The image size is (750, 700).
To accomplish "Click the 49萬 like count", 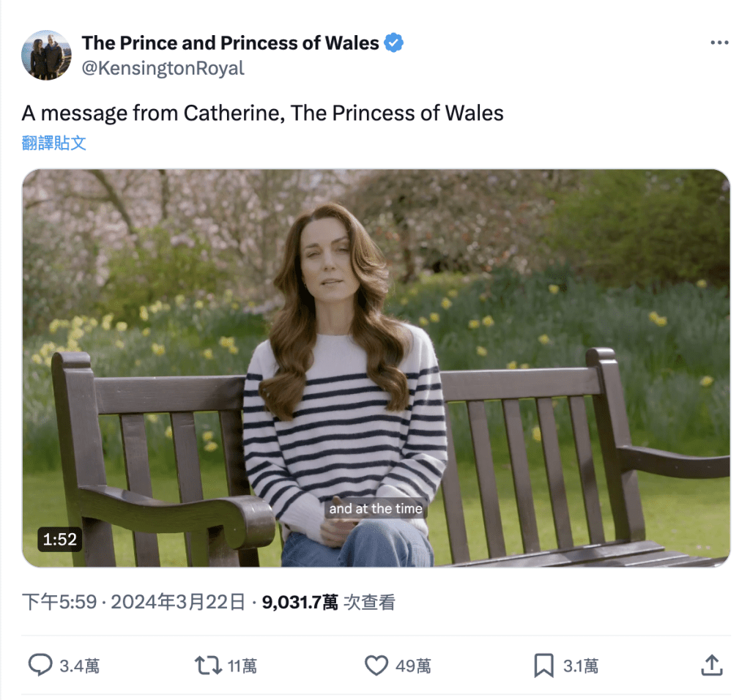I will coord(413,666).
